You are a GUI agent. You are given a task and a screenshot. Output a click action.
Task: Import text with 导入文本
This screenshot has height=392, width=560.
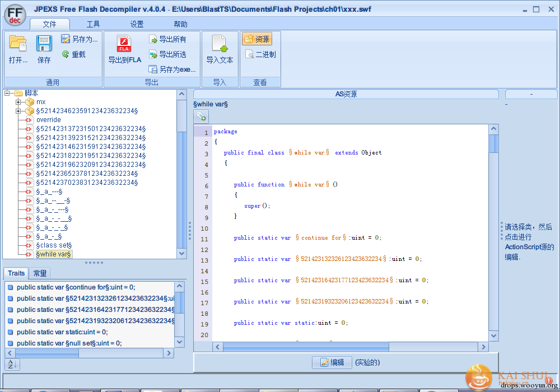(x=220, y=50)
